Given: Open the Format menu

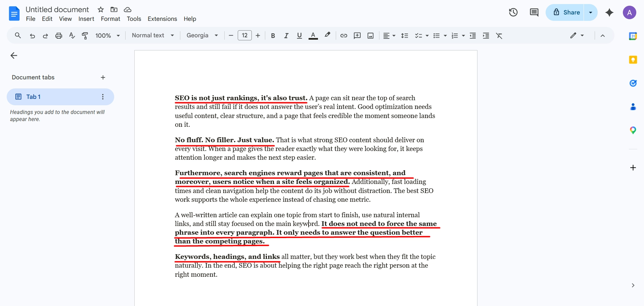Looking at the screenshot, I should (110, 19).
